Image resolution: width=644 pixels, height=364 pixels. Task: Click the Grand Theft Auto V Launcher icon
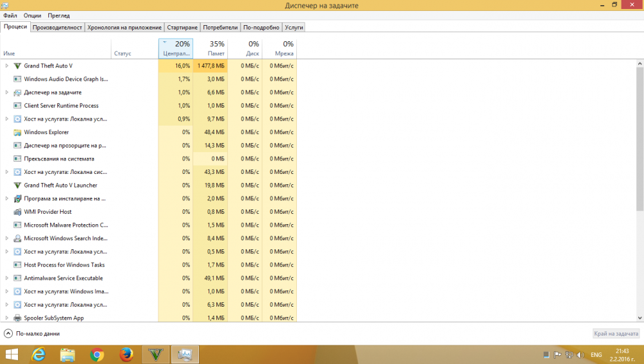click(17, 186)
